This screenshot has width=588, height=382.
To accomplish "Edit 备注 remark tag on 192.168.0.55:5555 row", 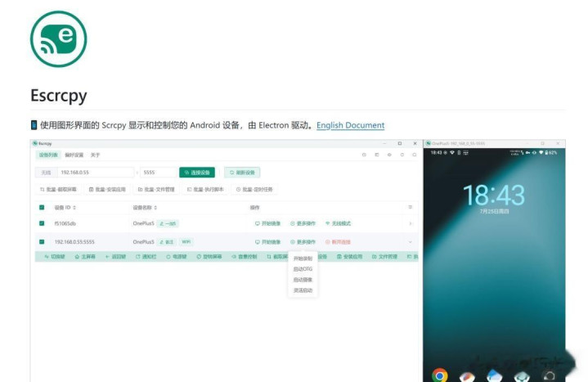I will (167, 242).
